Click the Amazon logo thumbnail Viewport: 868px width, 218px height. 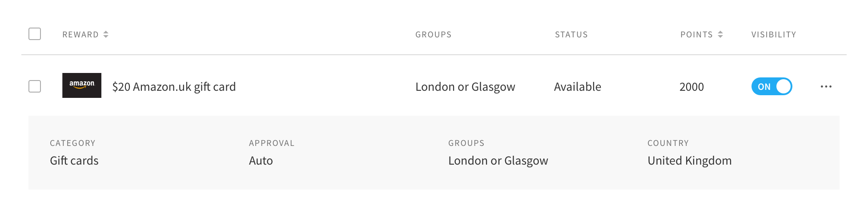point(82,85)
